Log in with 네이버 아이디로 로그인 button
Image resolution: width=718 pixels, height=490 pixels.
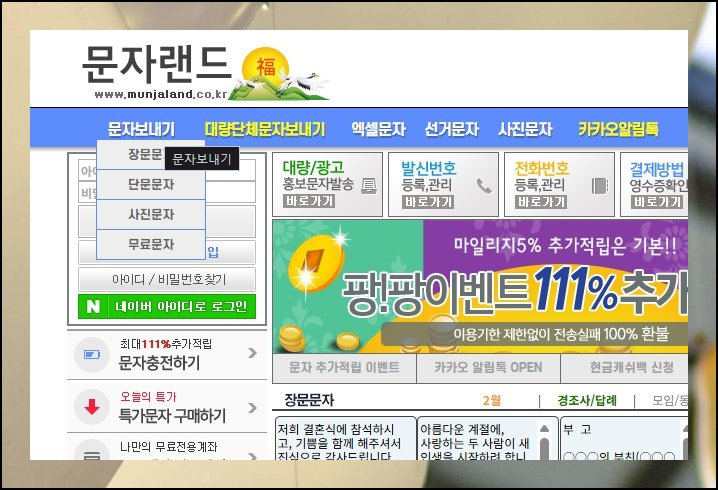[x=167, y=306]
